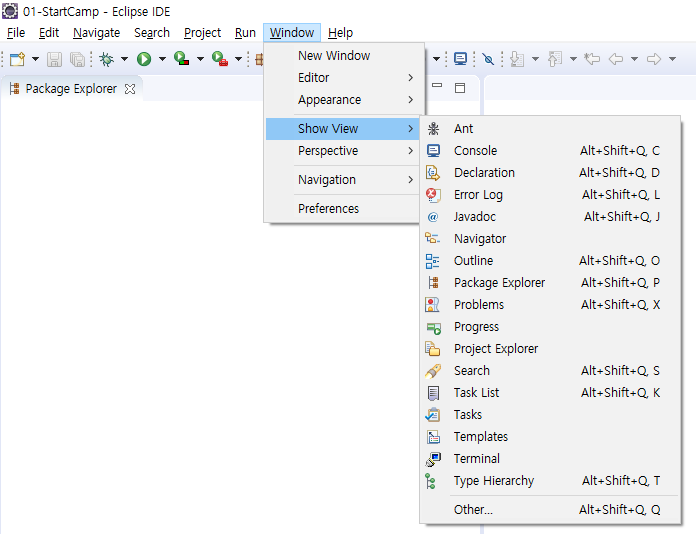Click the Forward navigation arrow icon
This screenshot has height=534, width=696.
[x=654, y=59]
